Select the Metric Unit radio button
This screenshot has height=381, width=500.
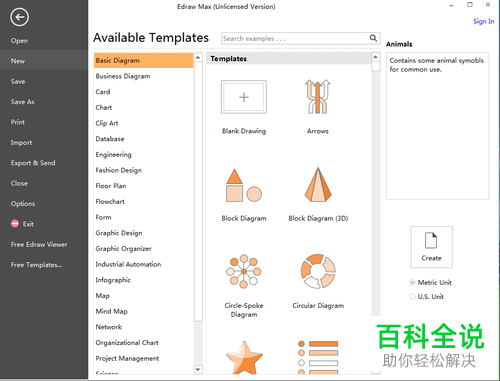click(x=412, y=283)
